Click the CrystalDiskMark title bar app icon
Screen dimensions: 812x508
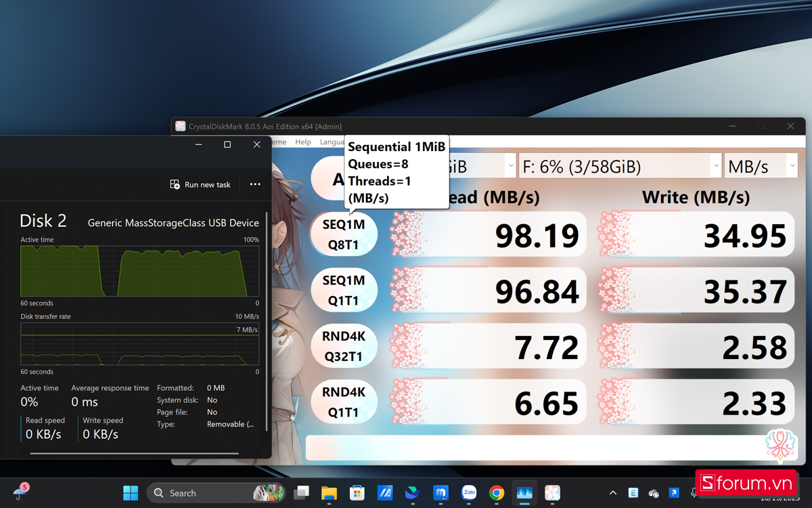(x=181, y=126)
